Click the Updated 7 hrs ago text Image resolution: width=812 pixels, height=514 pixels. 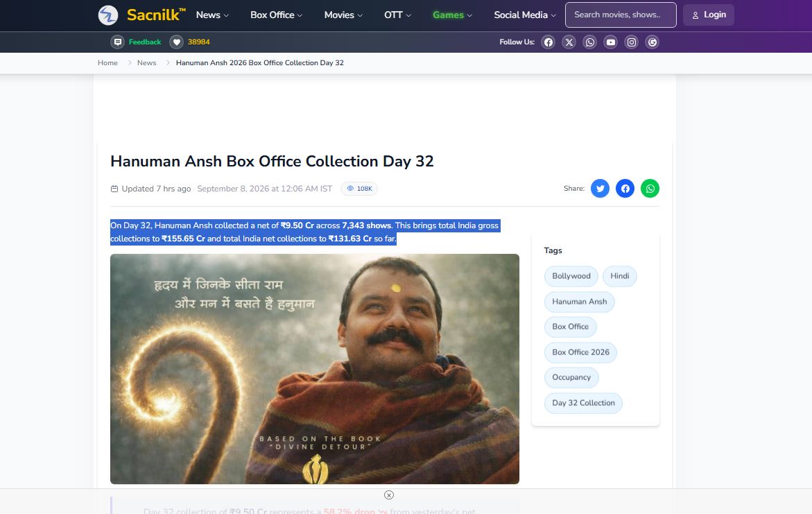point(156,189)
